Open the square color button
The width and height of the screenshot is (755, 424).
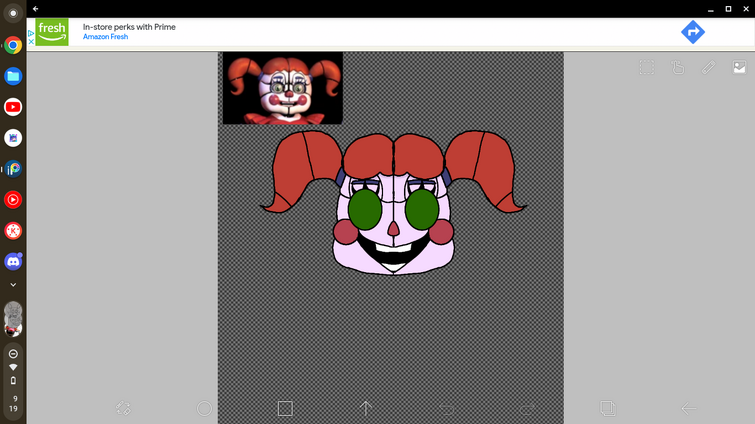pyautogui.click(x=285, y=408)
